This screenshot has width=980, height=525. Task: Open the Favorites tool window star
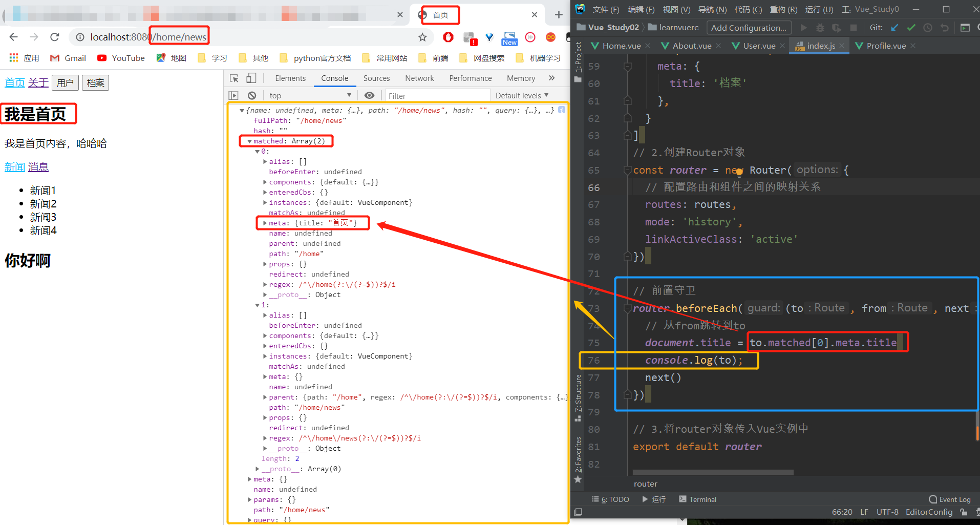578,479
